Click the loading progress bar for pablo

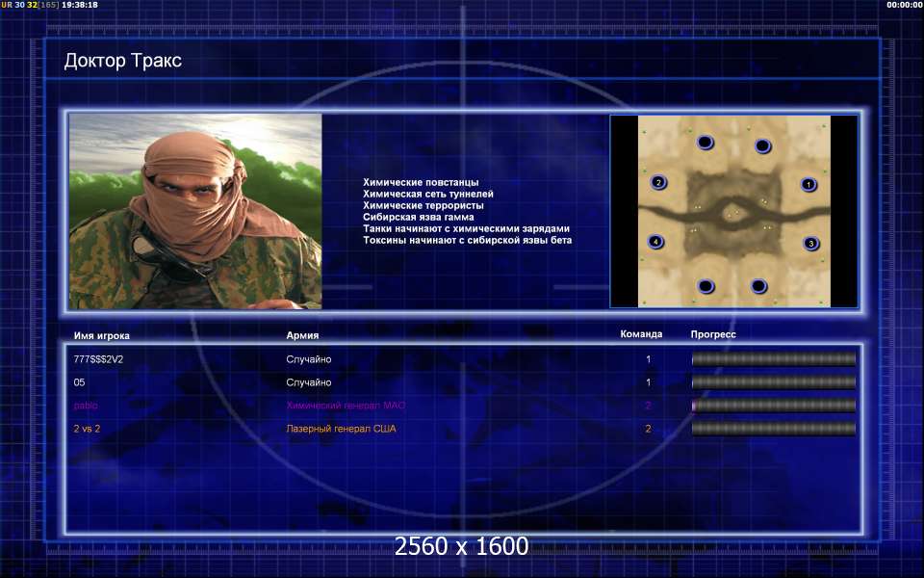click(x=773, y=406)
